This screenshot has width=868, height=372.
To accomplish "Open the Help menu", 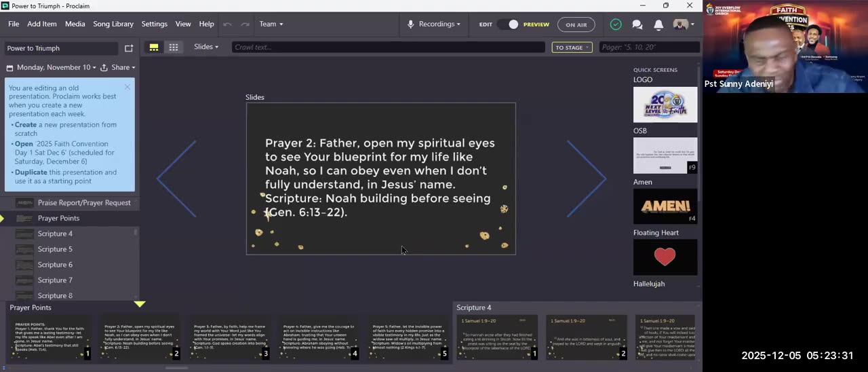I will (207, 24).
